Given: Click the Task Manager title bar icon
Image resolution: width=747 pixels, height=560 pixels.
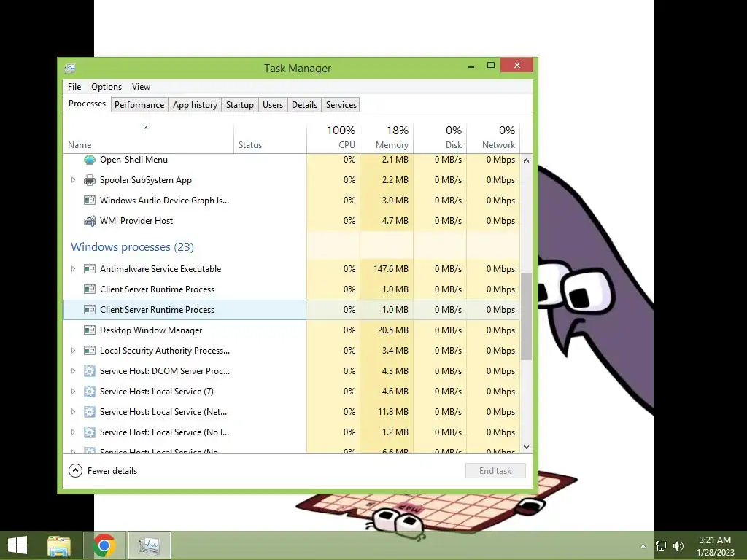Looking at the screenshot, I should tap(70, 69).
